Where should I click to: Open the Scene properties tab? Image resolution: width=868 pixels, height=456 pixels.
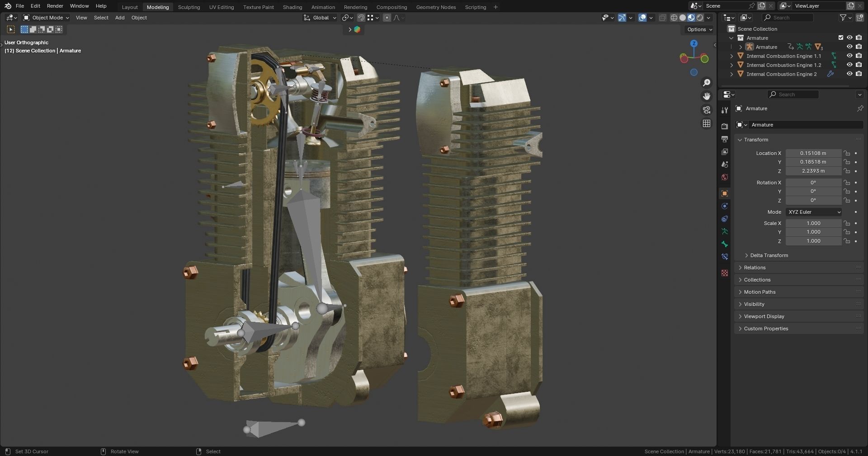pyautogui.click(x=725, y=165)
